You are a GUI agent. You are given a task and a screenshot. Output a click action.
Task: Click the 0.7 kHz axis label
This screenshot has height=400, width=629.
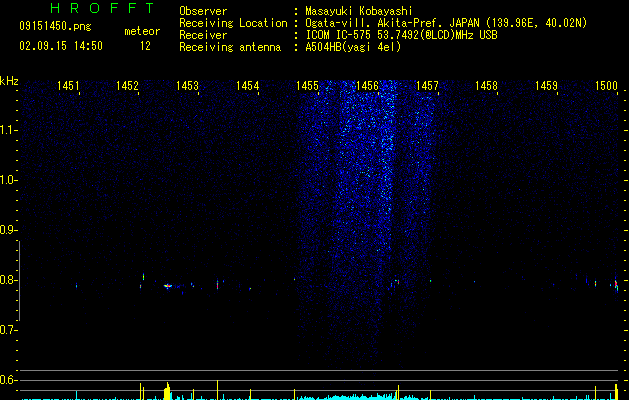(8, 330)
